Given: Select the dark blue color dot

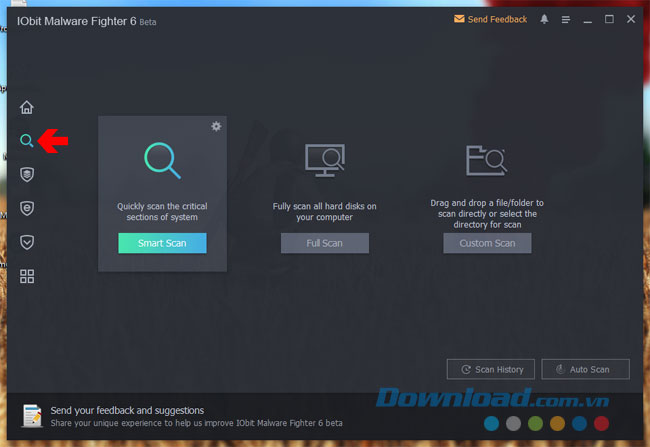Looking at the screenshot, I should pos(579,423).
